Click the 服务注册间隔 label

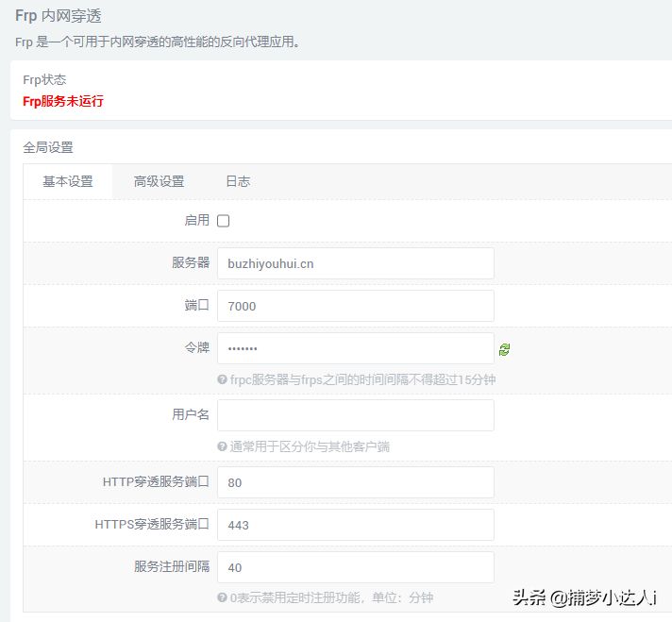[x=172, y=566]
